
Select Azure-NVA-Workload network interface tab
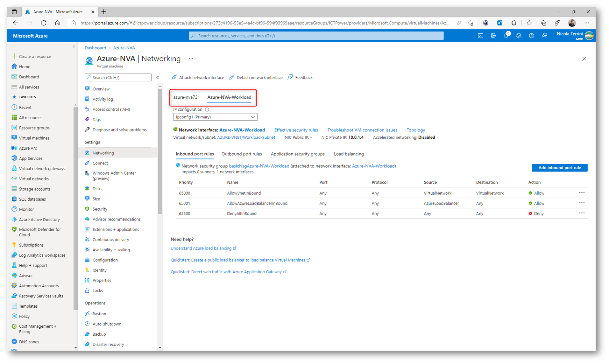point(229,97)
